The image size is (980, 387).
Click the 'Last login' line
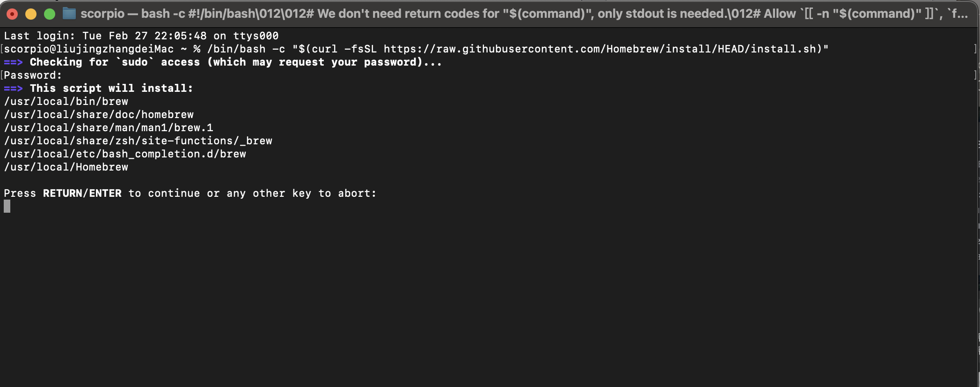click(x=141, y=36)
